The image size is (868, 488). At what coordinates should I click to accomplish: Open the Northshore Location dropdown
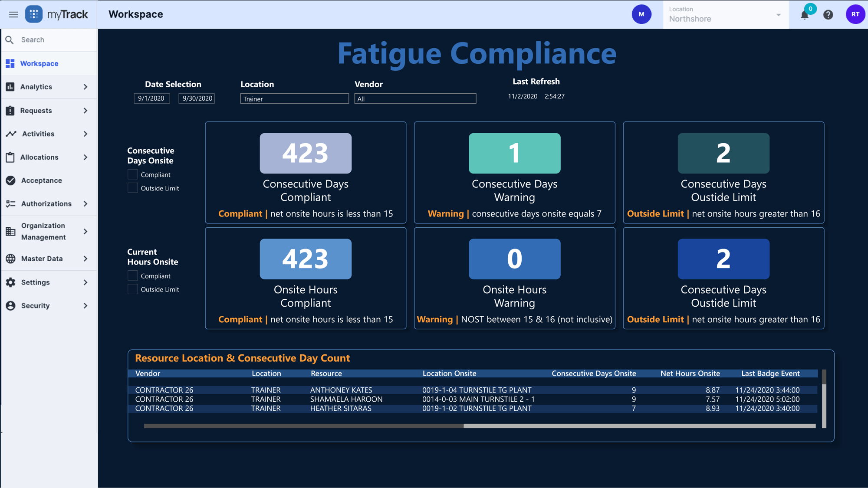pos(725,15)
